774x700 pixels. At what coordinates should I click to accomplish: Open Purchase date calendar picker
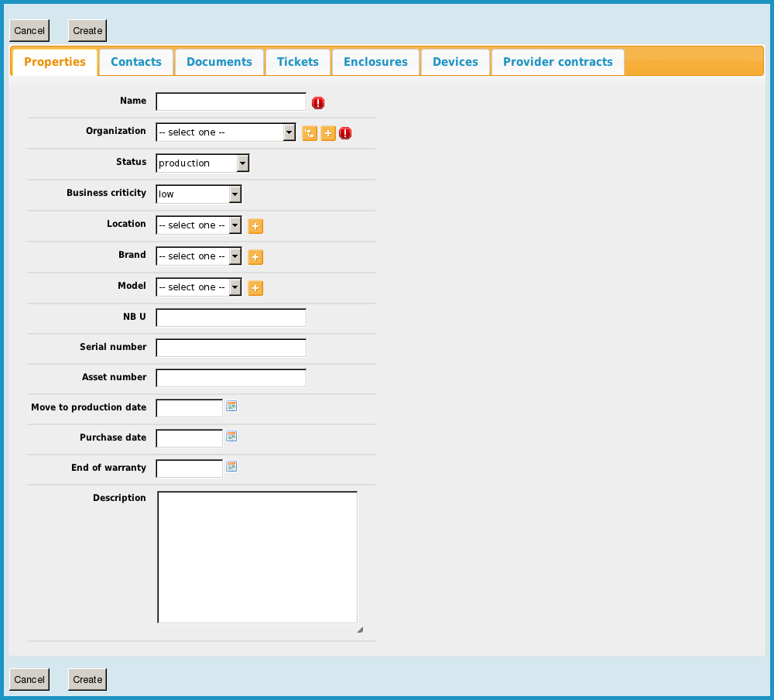pos(231,436)
